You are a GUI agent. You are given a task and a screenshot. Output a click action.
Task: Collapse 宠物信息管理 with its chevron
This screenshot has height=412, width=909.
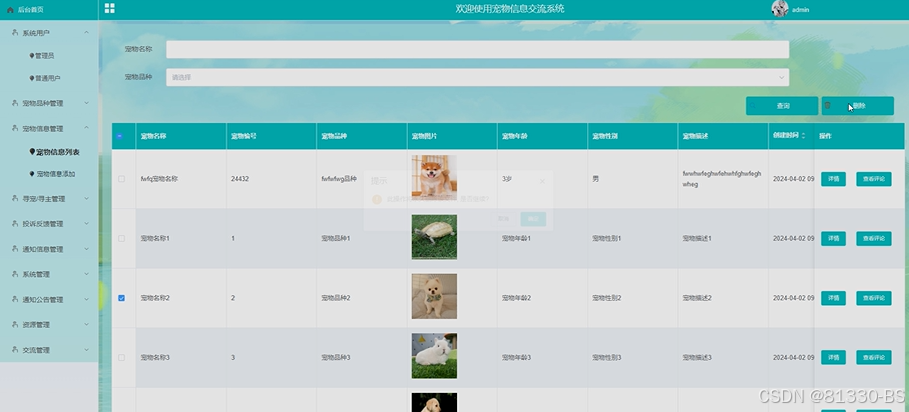point(86,128)
